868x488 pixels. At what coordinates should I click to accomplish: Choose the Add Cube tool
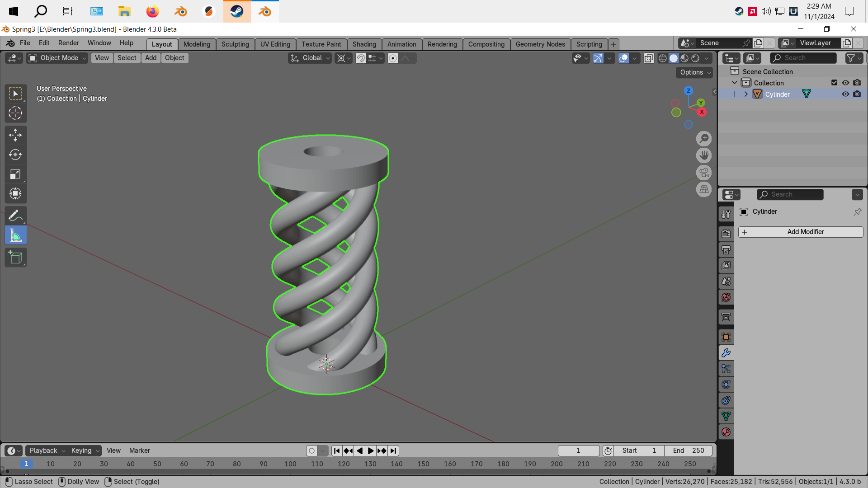pyautogui.click(x=15, y=257)
